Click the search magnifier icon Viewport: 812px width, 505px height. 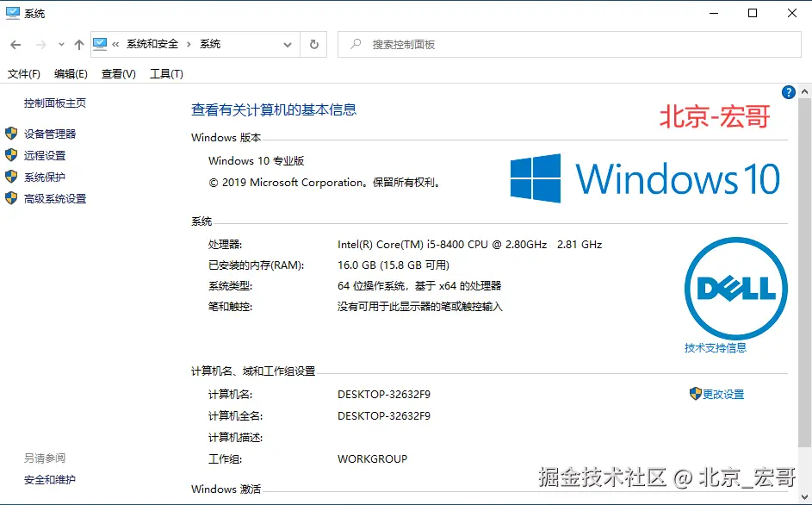tap(356, 44)
